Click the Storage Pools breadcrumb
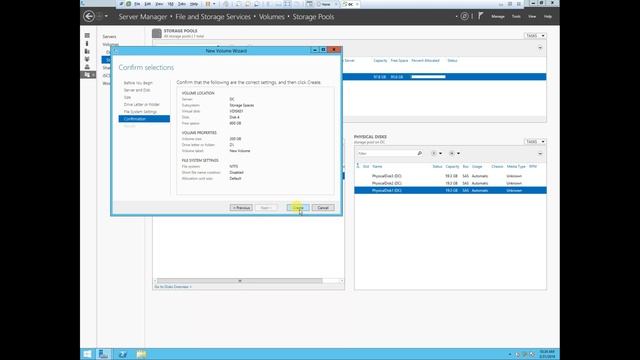 pyautogui.click(x=313, y=17)
